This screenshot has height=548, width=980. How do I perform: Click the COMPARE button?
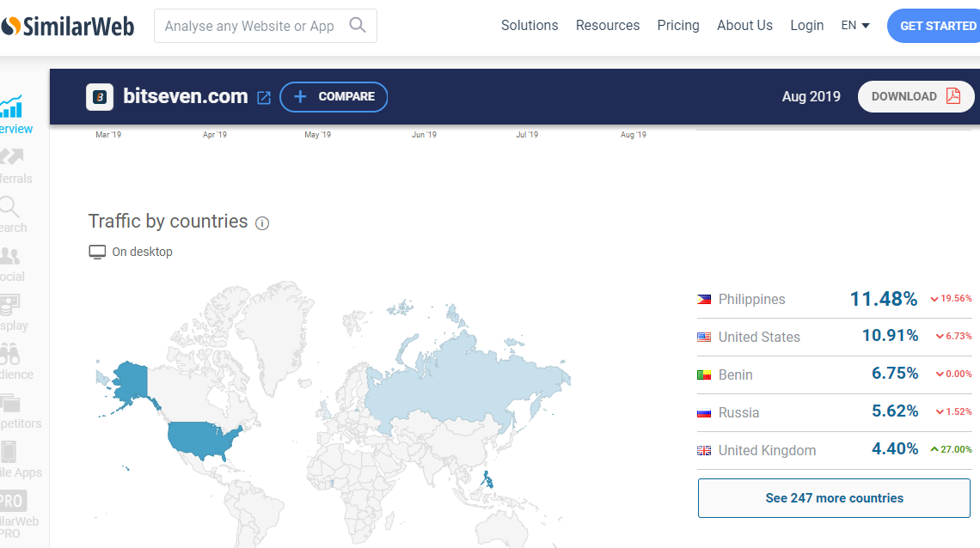[334, 97]
